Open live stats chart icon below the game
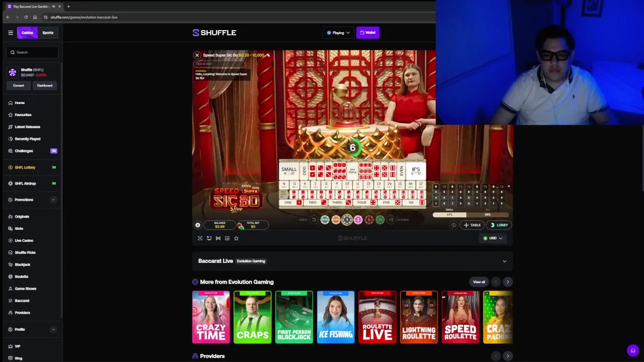The height and width of the screenshot is (362, 644). coord(227,238)
